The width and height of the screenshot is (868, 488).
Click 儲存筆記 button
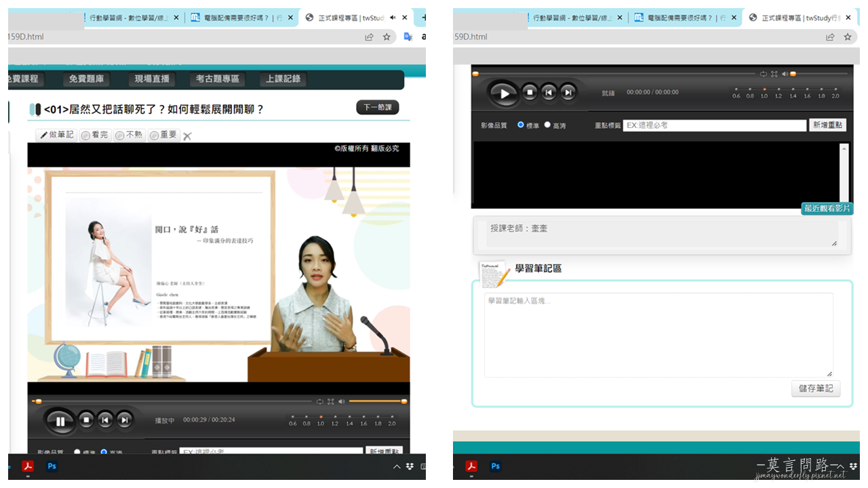pyautogui.click(x=816, y=388)
